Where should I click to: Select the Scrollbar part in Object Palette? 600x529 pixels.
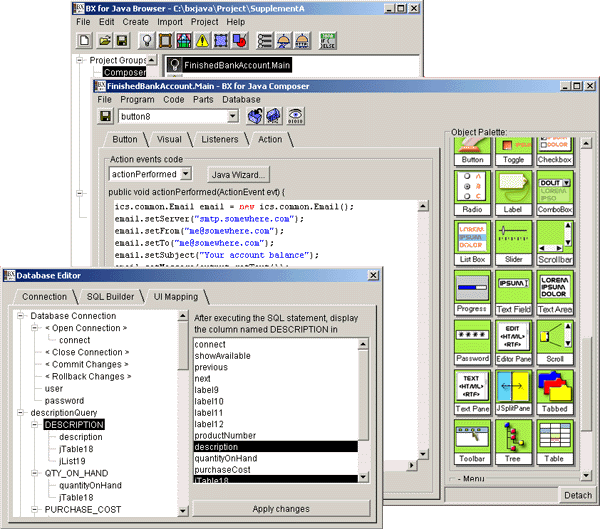click(555, 242)
